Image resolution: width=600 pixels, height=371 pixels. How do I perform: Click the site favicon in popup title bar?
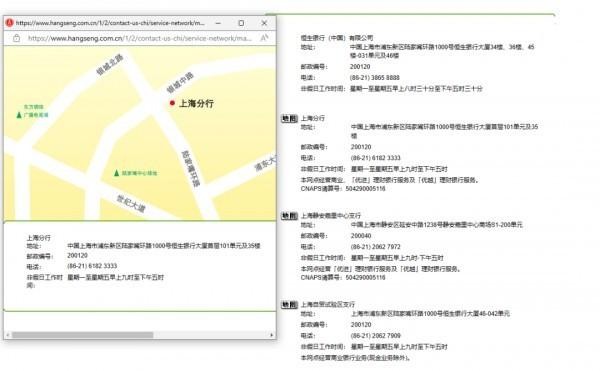10,23
